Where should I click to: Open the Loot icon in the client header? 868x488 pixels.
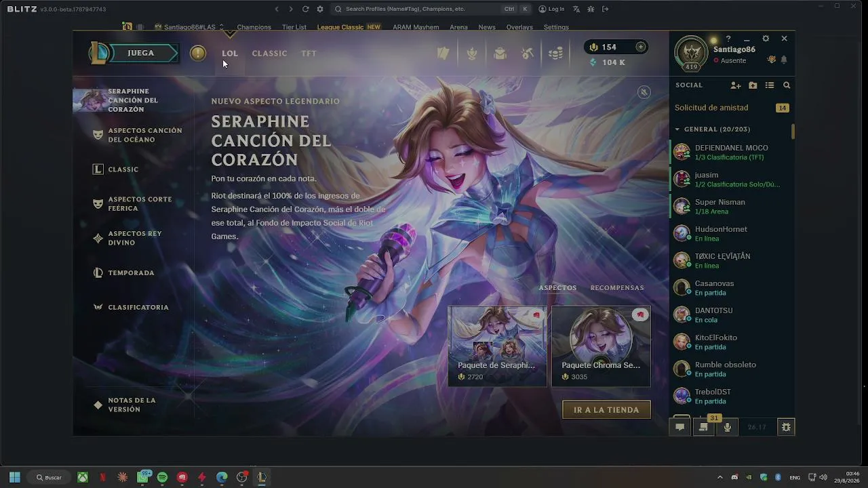tap(528, 54)
